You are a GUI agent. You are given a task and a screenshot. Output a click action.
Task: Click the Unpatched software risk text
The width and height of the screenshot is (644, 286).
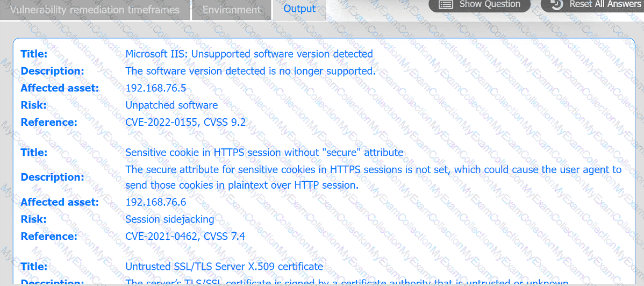[171, 105]
